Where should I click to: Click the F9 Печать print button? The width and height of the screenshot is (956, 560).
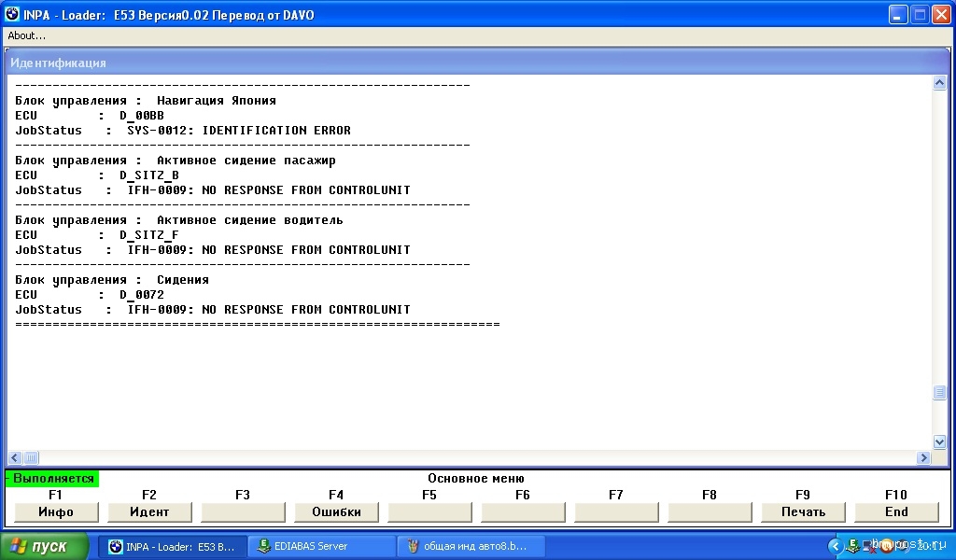[803, 511]
